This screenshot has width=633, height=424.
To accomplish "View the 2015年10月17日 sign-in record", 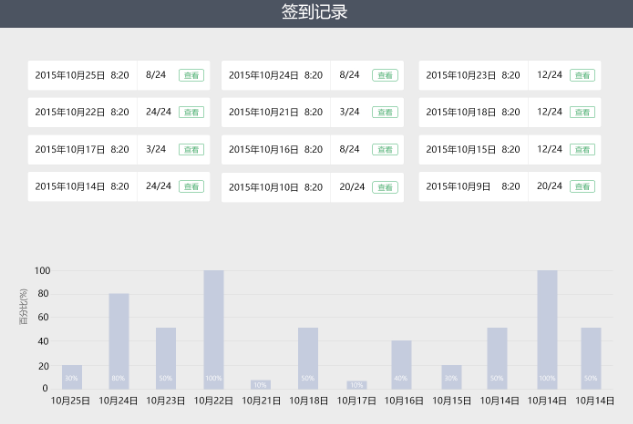I will (x=190, y=149).
